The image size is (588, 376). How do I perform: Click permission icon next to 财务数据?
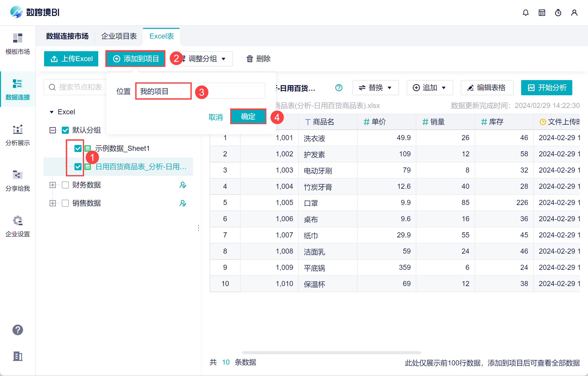pos(183,185)
